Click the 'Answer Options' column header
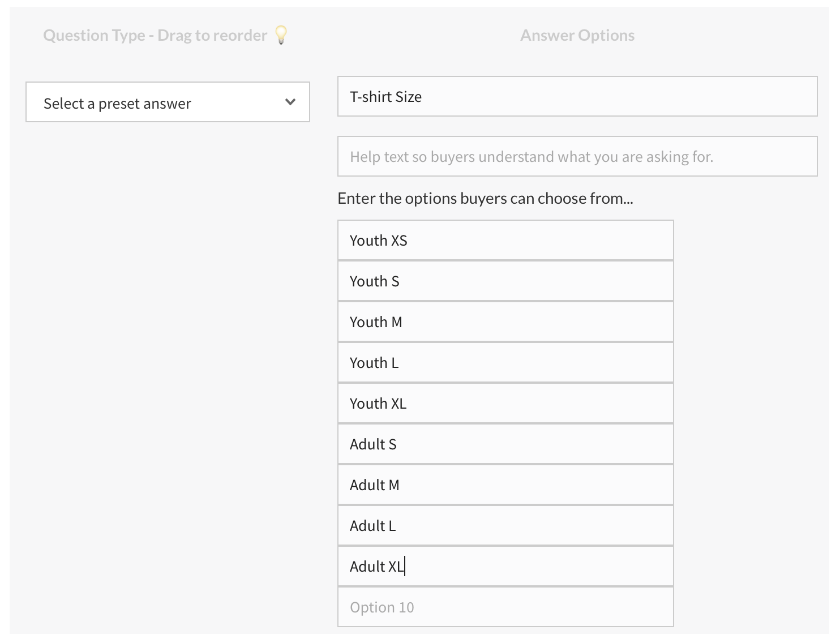The width and height of the screenshot is (840, 643). (577, 36)
